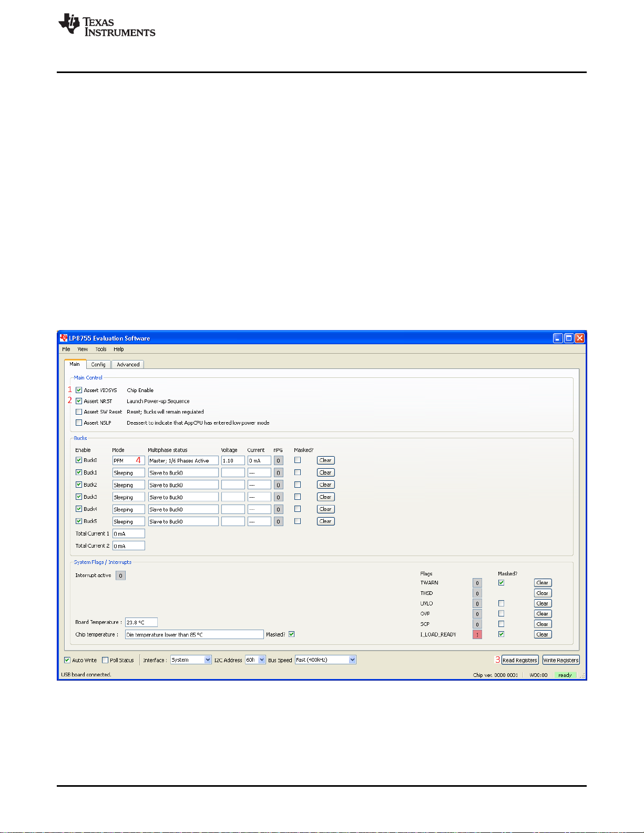
Task: Check the SCP Masked checkbox
Action: [x=501, y=624]
